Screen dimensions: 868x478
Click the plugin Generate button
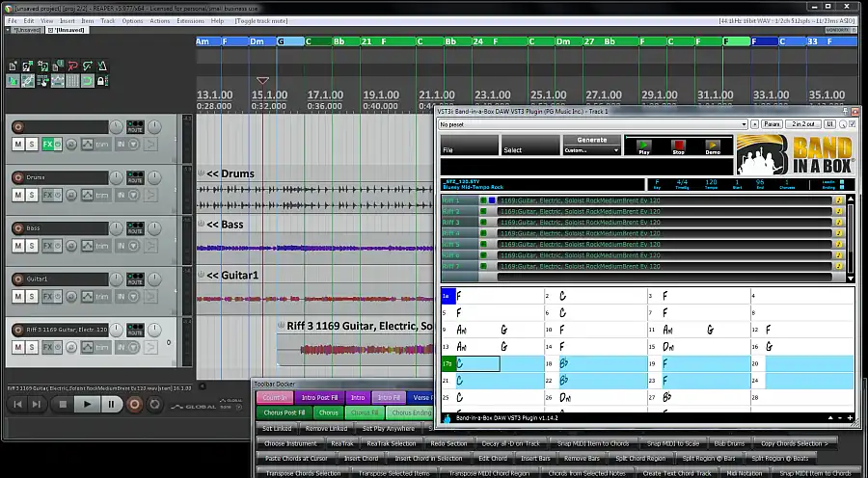pos(592,140)
